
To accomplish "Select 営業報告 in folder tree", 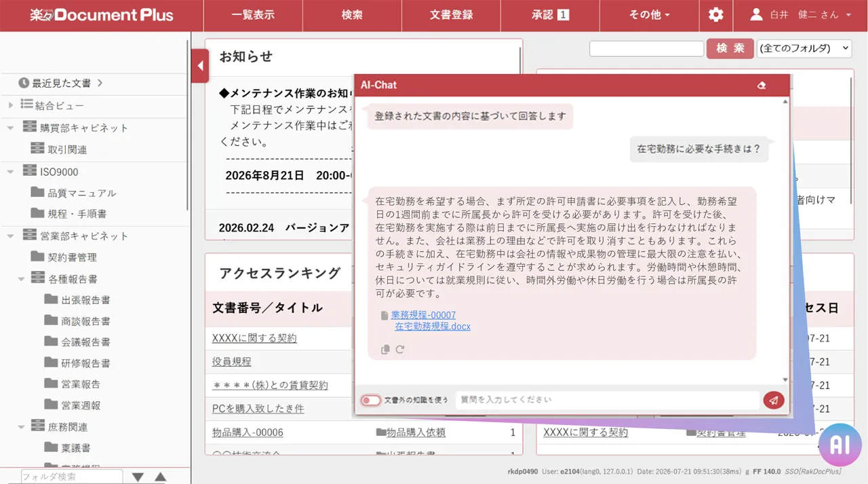I will point(81,384).
